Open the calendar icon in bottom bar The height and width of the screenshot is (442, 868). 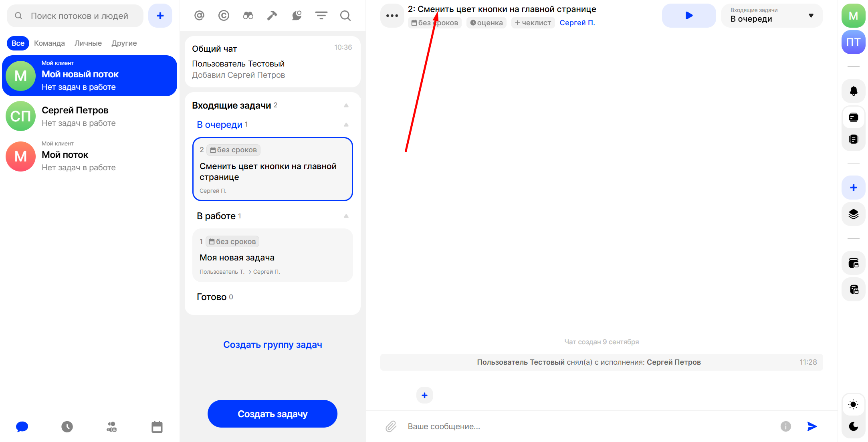pyautogui.click(x=157, y=427)
